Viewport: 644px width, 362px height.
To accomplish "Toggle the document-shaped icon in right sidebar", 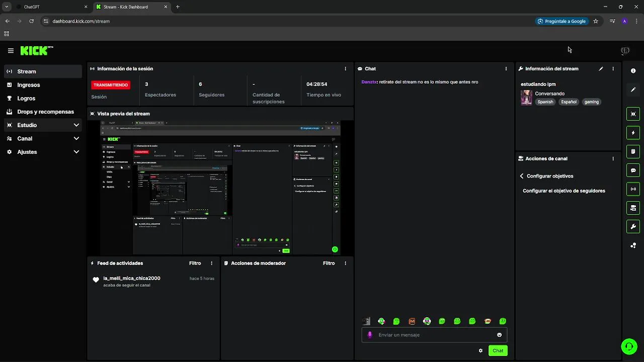I will click(633, 151).
